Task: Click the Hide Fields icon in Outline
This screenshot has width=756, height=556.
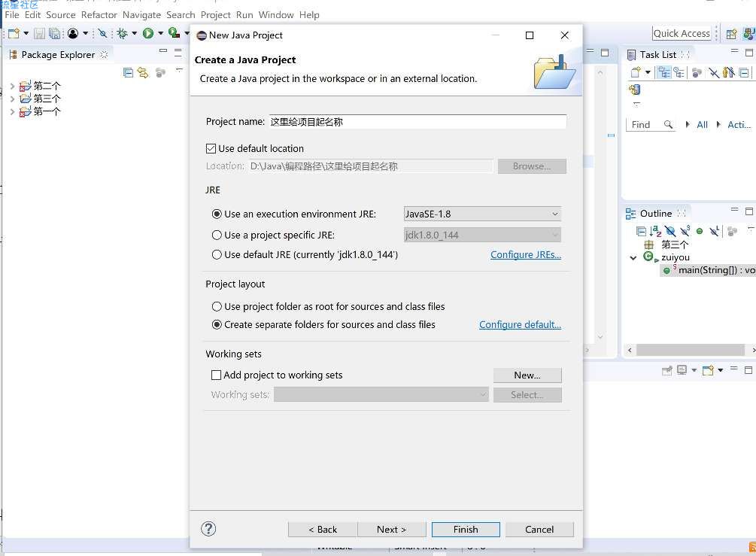Action: click(x=670, y=231)
